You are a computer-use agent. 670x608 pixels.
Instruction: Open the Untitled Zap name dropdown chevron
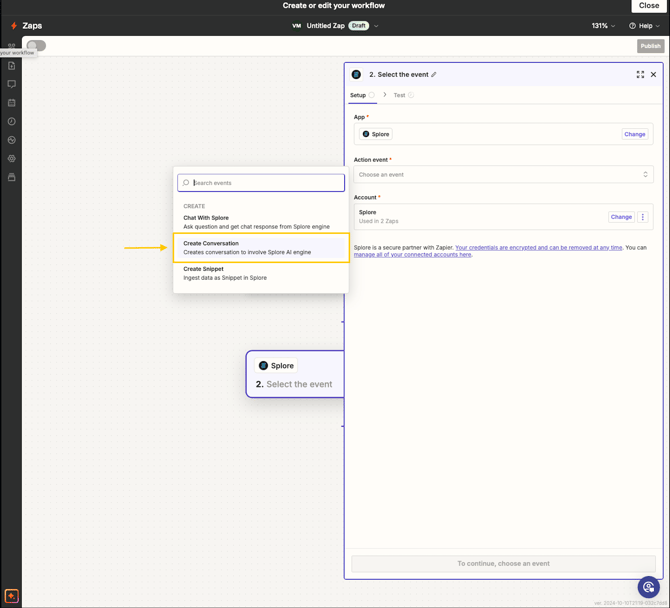tap(376, 26)
